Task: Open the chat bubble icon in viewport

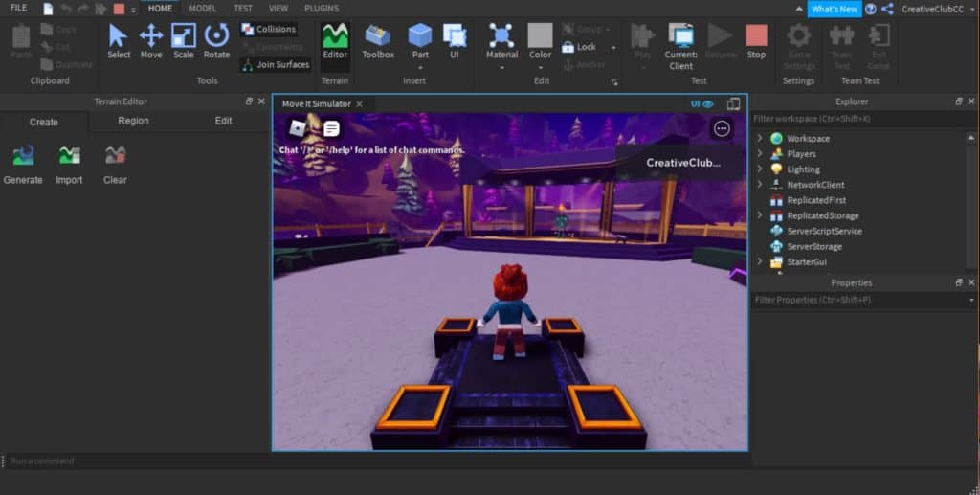Action: click(x=331, y=128)
